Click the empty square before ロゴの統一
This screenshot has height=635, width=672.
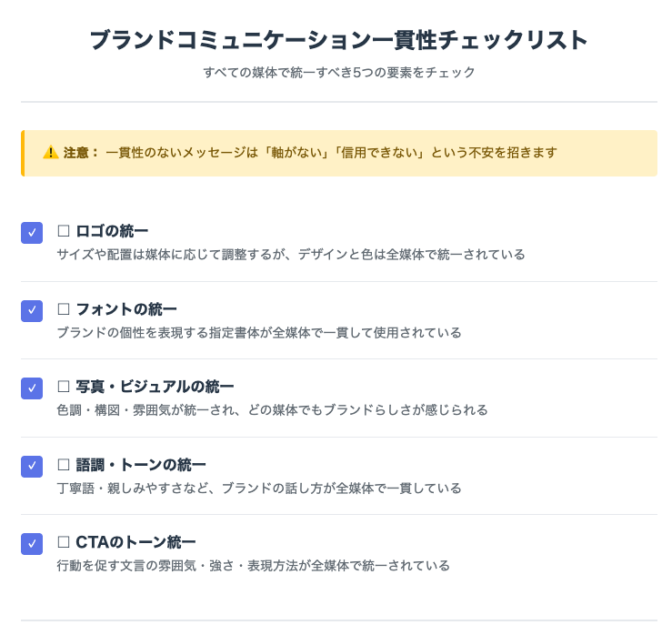[64, 231]
